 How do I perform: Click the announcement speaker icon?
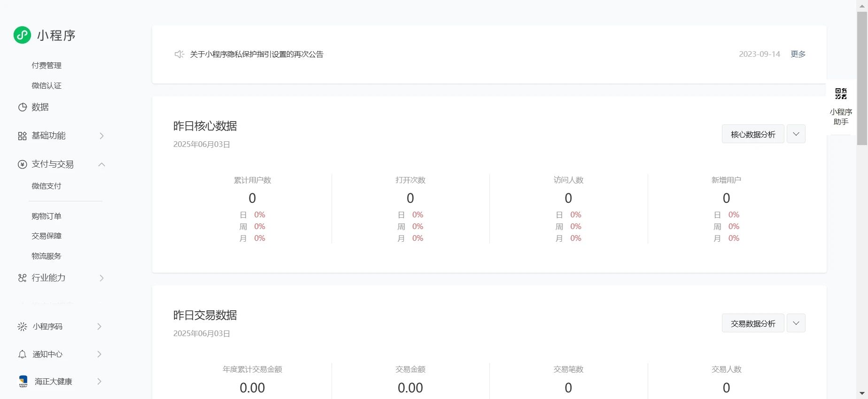[179, 54]
